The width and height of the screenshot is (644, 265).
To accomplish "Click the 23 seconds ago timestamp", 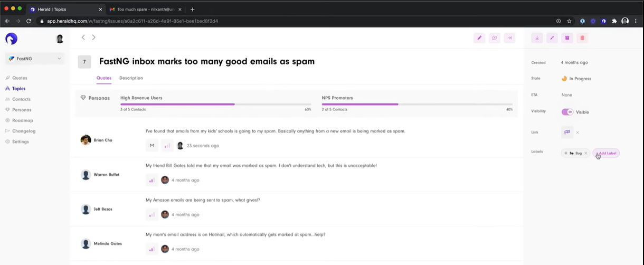I will 203,146.
